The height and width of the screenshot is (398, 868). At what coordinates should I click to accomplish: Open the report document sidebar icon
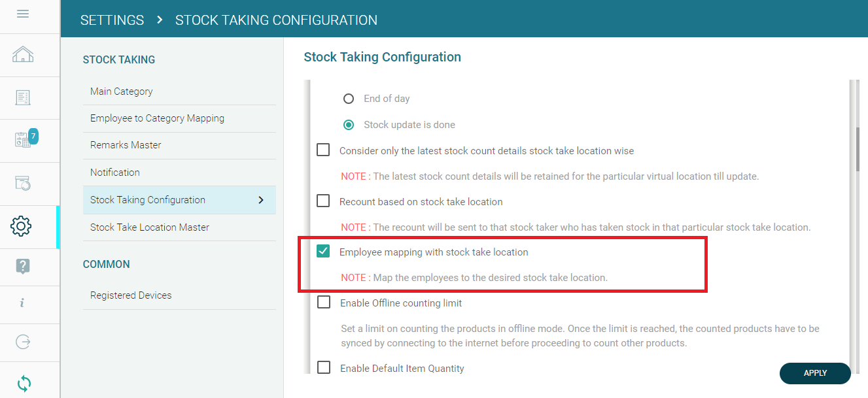pos(23,97)
